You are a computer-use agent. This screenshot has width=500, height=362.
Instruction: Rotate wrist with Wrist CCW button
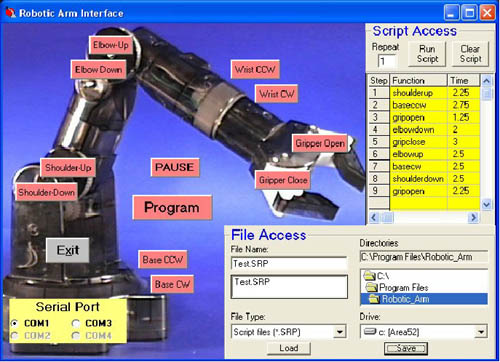(255, 69)
